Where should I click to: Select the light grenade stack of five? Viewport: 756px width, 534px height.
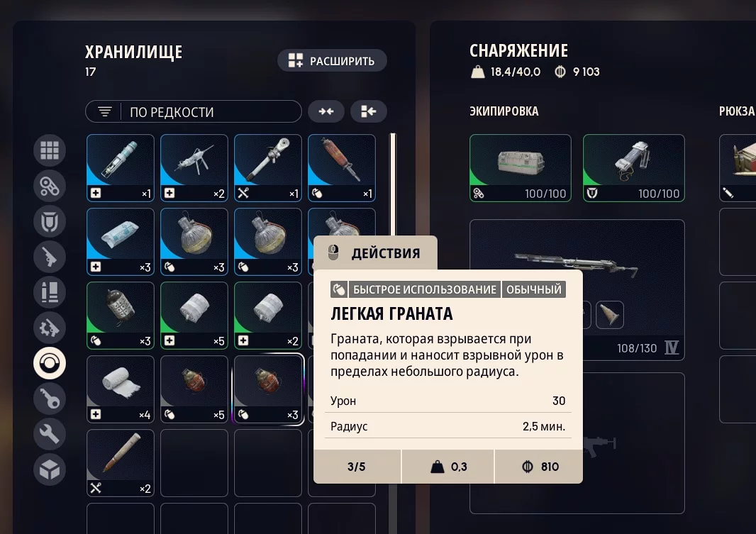[194, 389]
